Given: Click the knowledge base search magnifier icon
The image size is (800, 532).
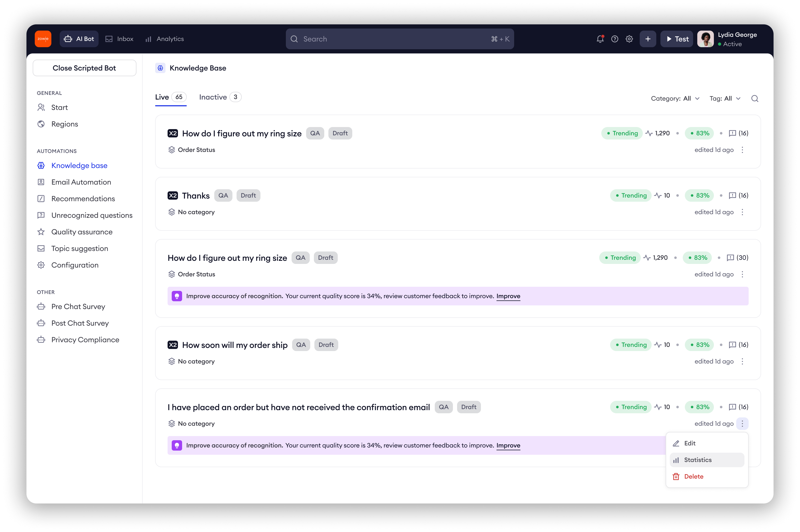Looking at the screenshot, I should pyautogui.click(x=755, y=99).
